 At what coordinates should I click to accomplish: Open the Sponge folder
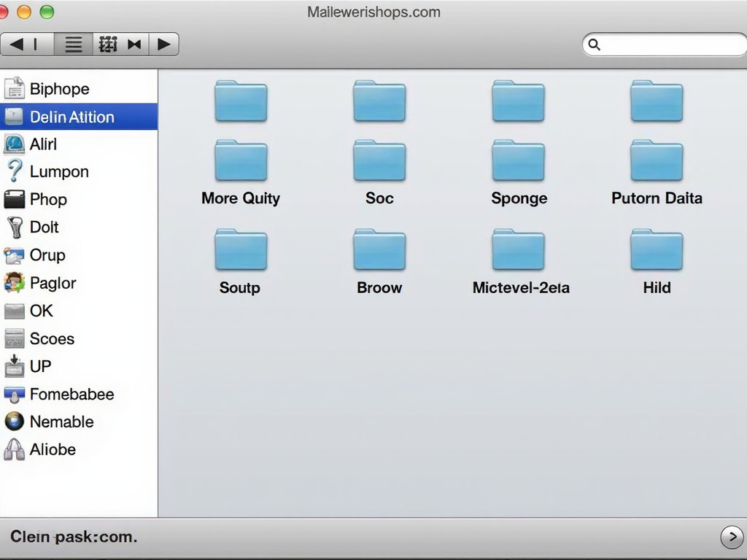[x=518, y=161]
